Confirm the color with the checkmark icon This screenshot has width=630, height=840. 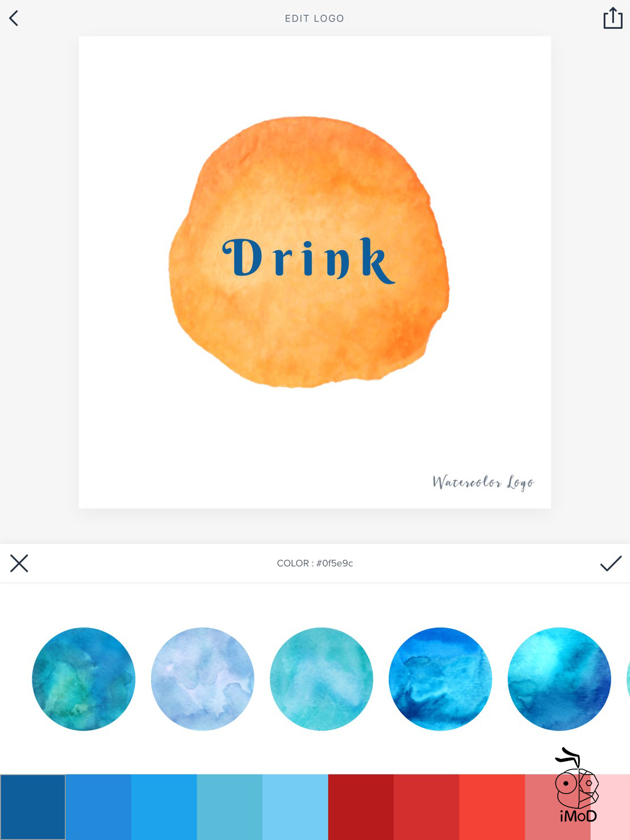tap(611, 563)
